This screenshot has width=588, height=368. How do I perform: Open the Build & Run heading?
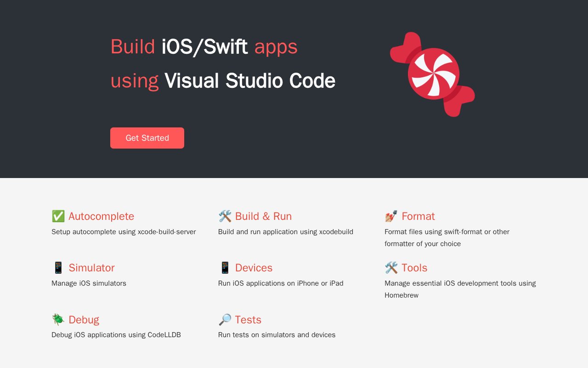[263, 216]
